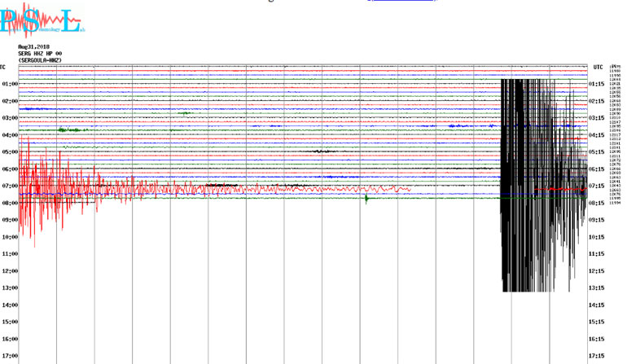Viewport: 627px width, 364px height.
Task: Click the 17:00 time label on left axis
Action: tap(10, 356)
